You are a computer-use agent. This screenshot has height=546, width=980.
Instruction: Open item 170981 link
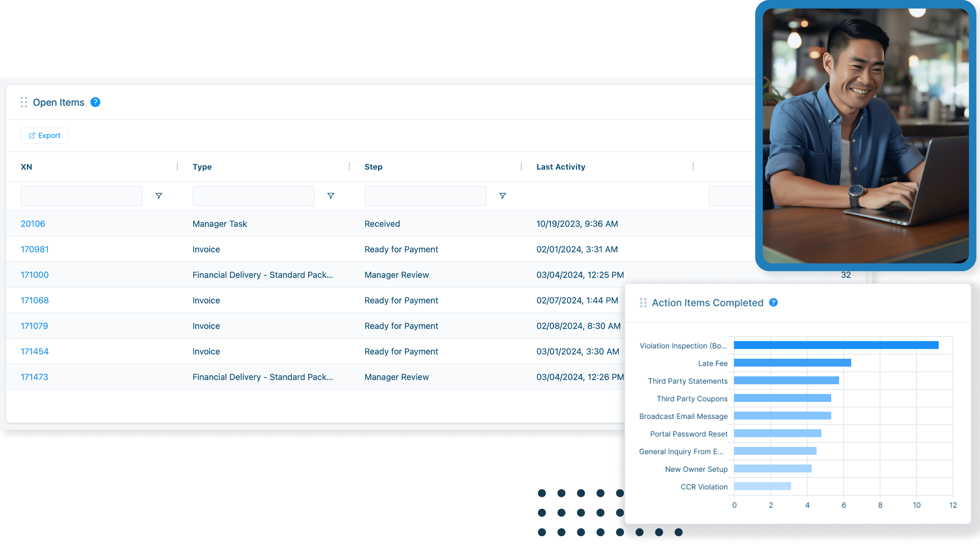(35, 249)
